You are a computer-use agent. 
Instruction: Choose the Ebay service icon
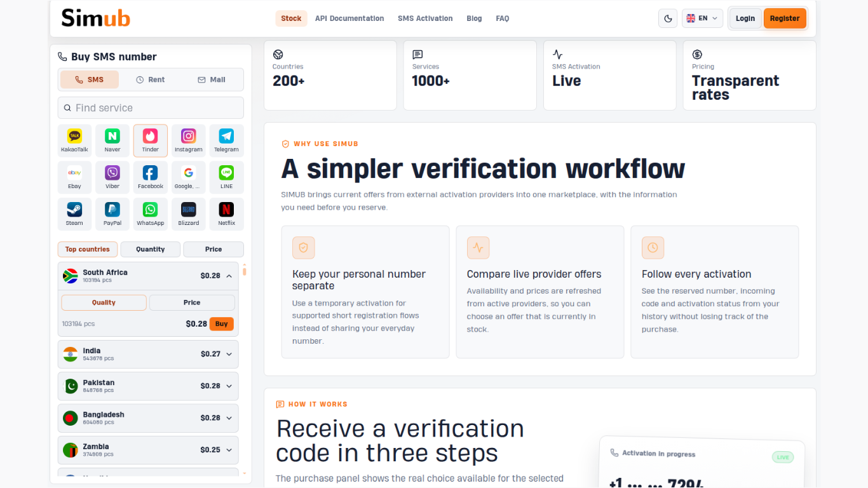[x=74, y=177]
